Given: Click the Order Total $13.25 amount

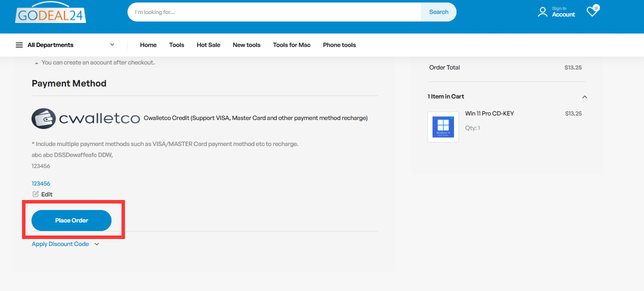Looking at the screenshot, I should pyautogui.click(x=573, y=67).
